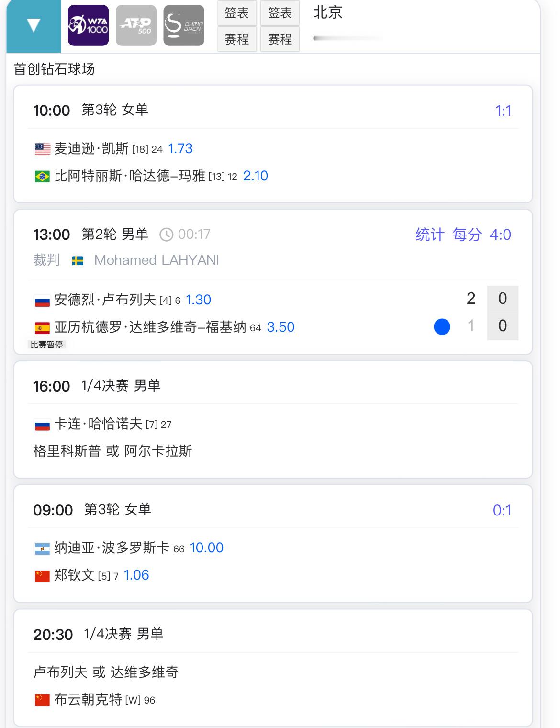
Task: Click the match duration clock icon
Action: [x=166, y=235]
